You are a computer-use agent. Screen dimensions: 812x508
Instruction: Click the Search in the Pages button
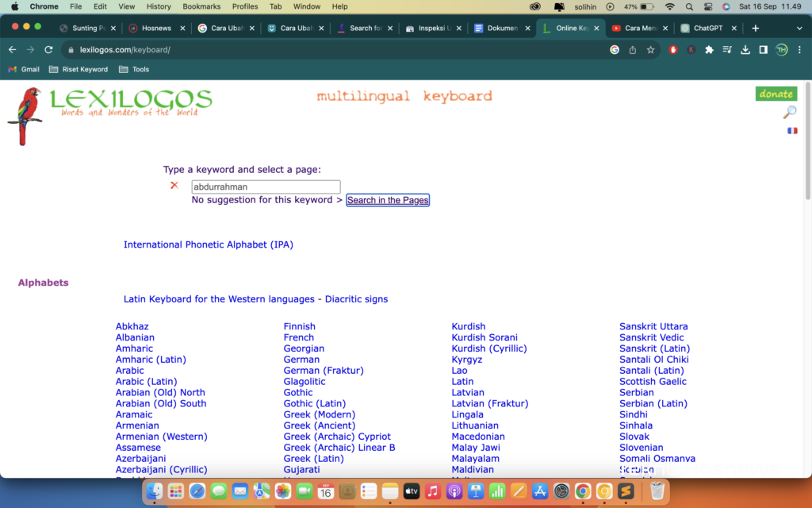click(388, 200)
